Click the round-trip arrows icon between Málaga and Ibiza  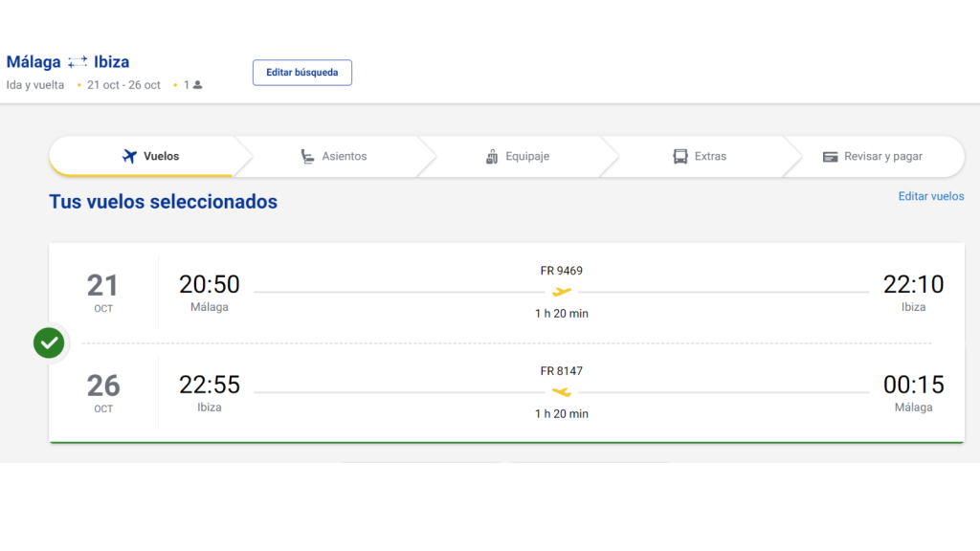coord(78,62)
